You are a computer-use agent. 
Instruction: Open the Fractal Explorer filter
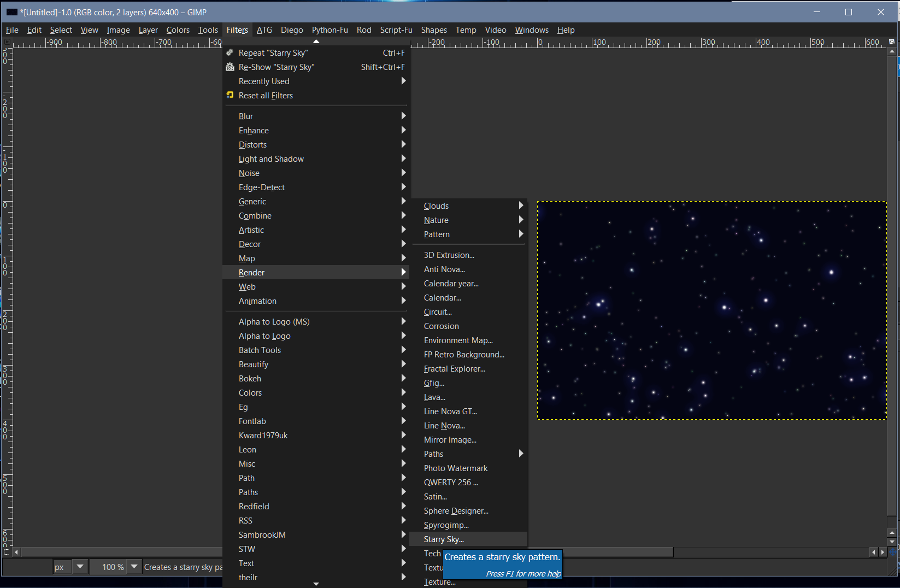pyautogui.click(x=455, y=368)
